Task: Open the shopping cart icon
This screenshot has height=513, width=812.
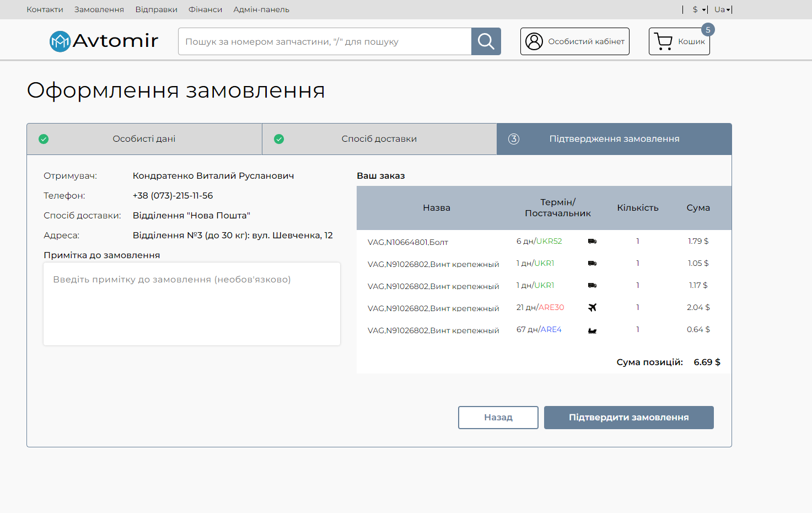Action: click(x=663, y=41)
